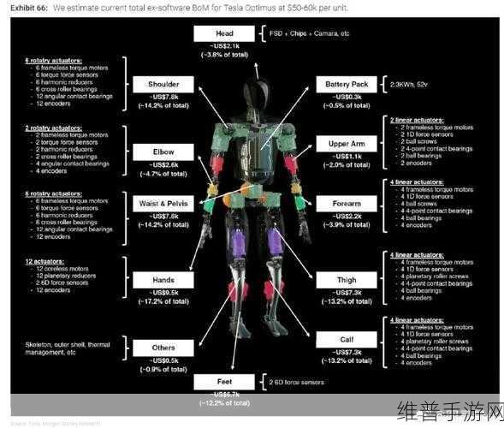This screenshot has height=428, width=504.
Task: Select the Elbow label box
Action: [x=163, y=152]
